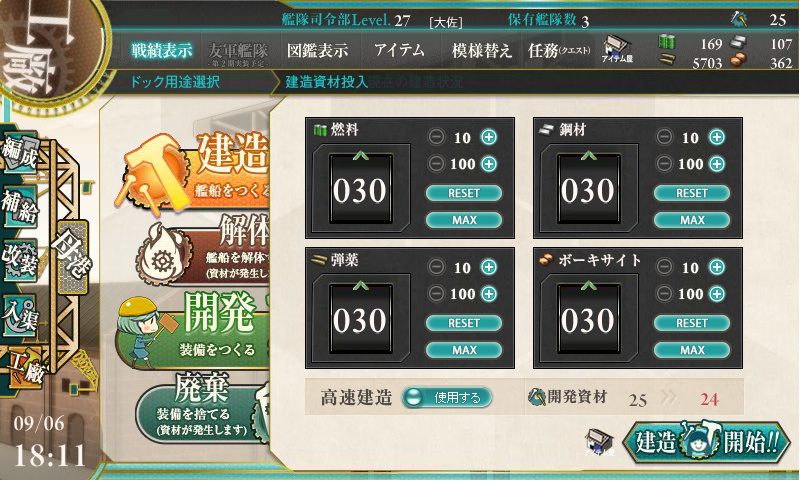Screen dimensions: 800x481
Task: Toggle 高速建造 使用する switch
Action: coord(447,397)
